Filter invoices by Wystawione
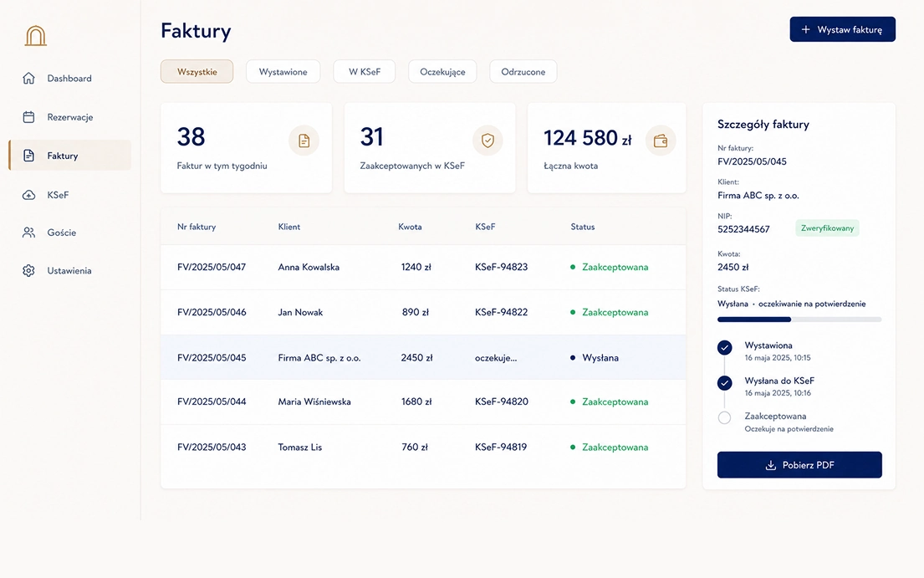The image size is (924, 578). (x=283, y=71)
